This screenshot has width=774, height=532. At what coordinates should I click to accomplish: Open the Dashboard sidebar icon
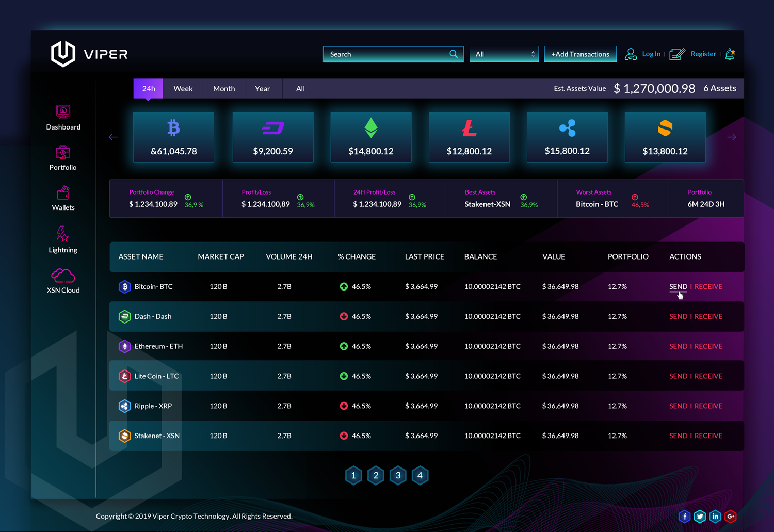[x=63, y=111]
